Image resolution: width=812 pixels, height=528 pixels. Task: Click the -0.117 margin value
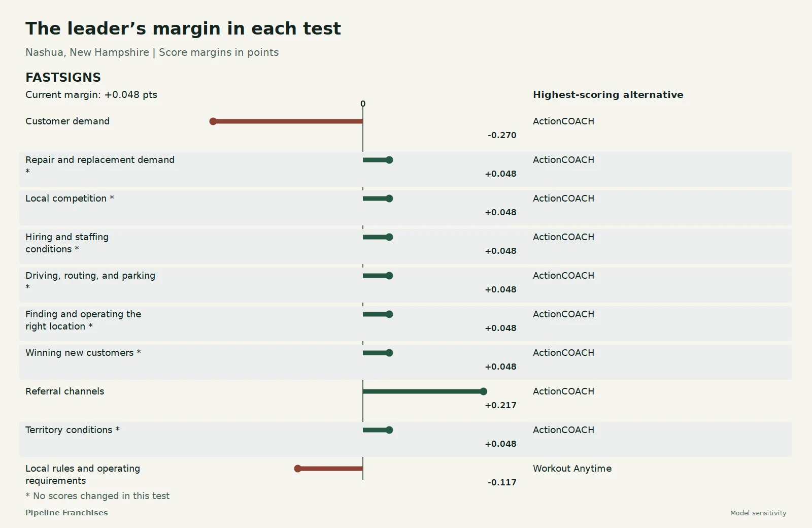[502, 482]
